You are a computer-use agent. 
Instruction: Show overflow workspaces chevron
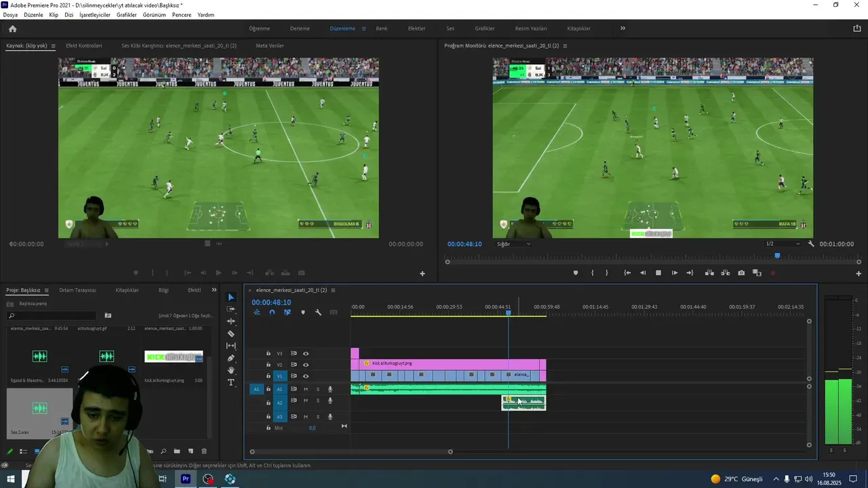pos(623,28)
